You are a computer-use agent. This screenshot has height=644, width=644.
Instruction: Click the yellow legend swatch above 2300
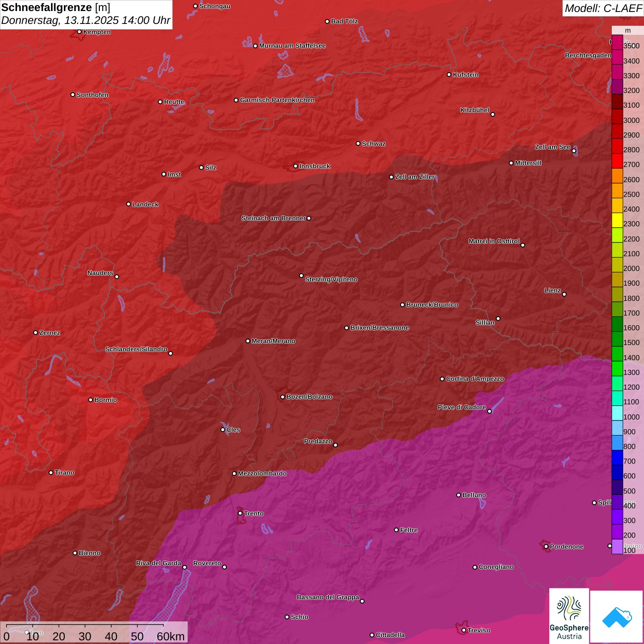tap(617, 220)
